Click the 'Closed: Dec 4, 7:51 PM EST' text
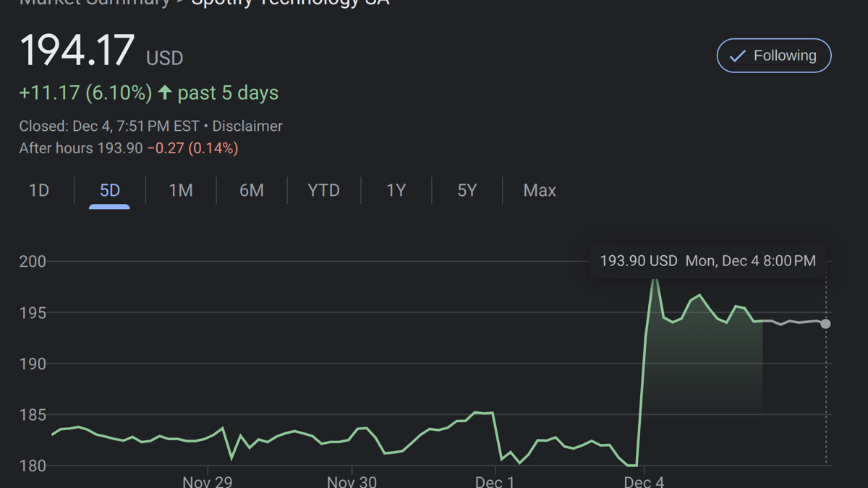868x488 pixels. point(109,126)
